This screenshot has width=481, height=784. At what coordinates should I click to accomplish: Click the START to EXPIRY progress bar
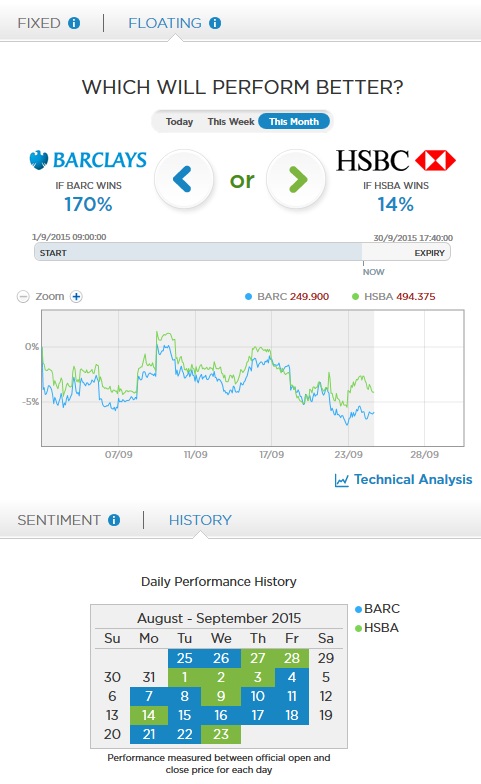coord(242,252)
